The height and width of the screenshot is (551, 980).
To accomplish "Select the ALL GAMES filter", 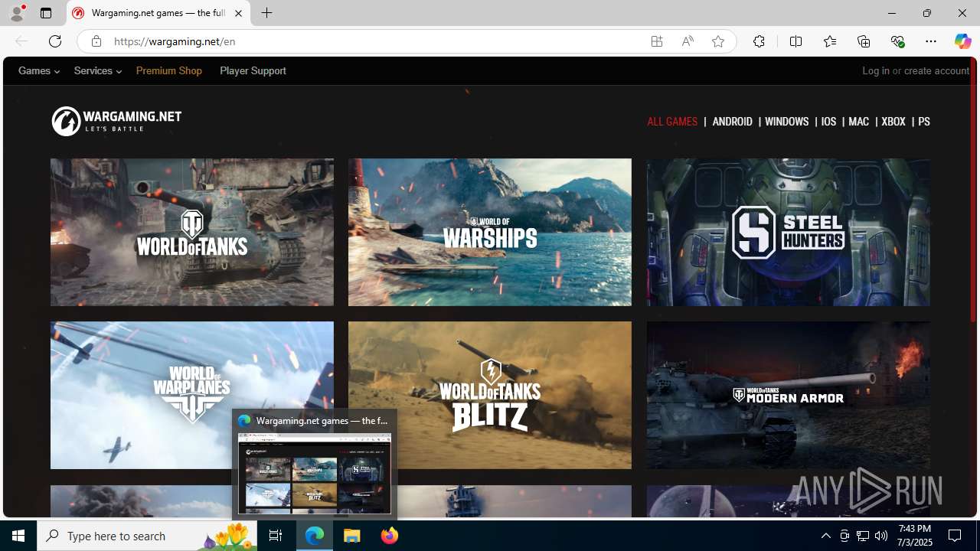I will (672, 122).
